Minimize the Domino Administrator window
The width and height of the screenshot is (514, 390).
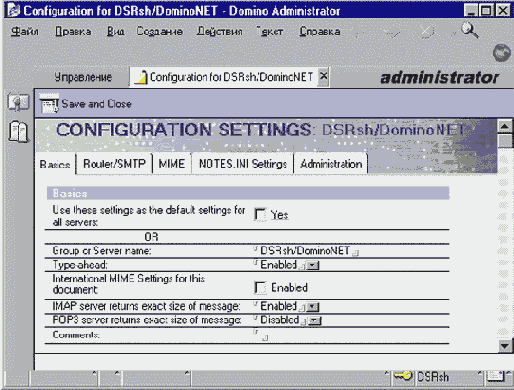470,11
